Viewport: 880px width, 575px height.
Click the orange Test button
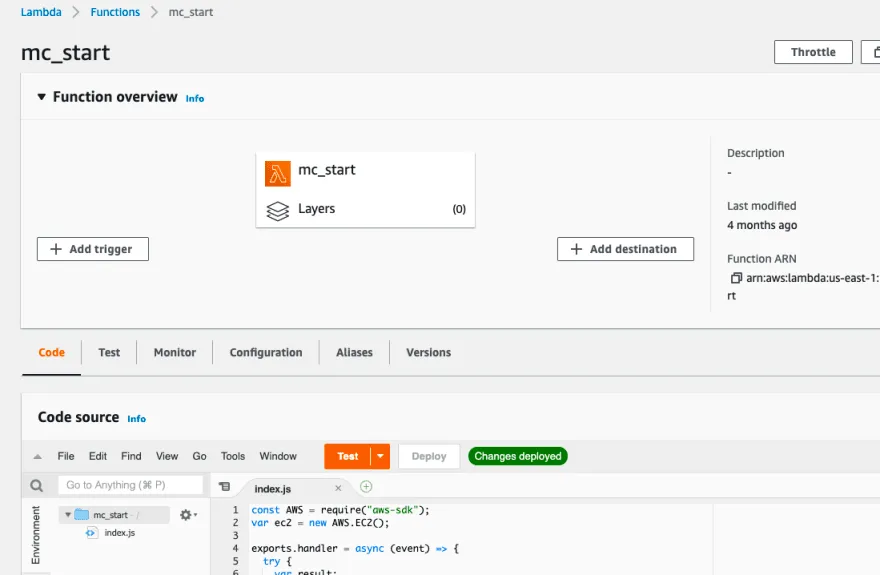pos(347,456)
